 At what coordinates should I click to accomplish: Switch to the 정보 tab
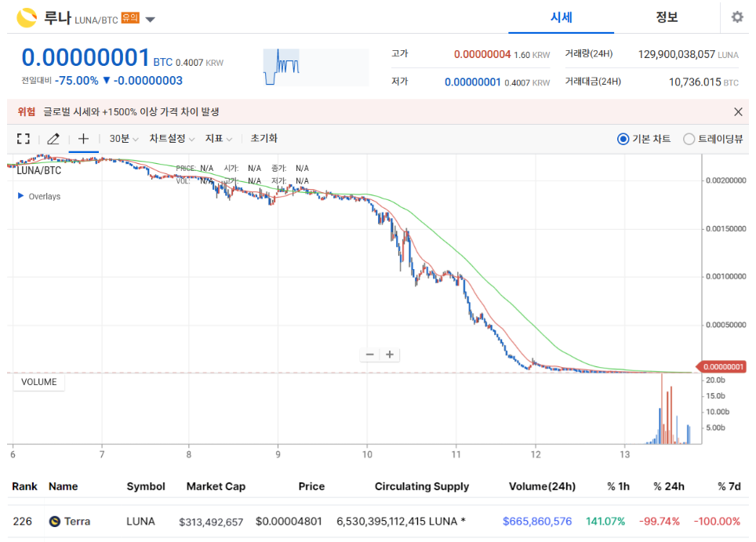click(667, 17)
